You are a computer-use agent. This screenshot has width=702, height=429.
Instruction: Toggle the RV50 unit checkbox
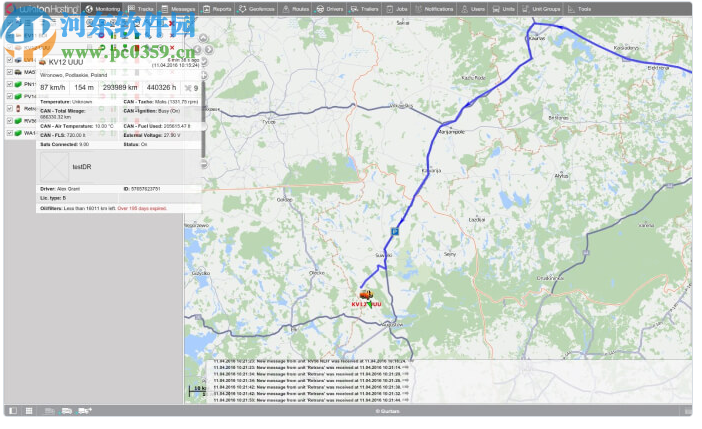(x=9, y=120)
